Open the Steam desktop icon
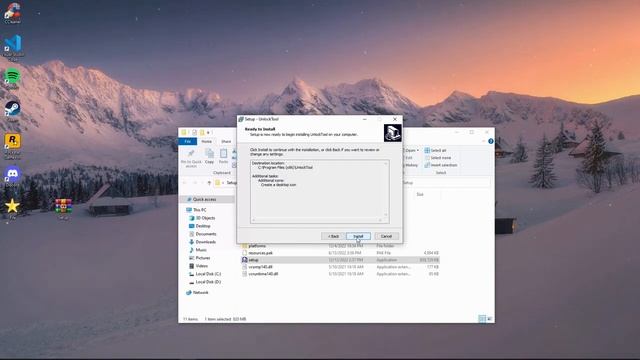 click(x=13, y=111)
